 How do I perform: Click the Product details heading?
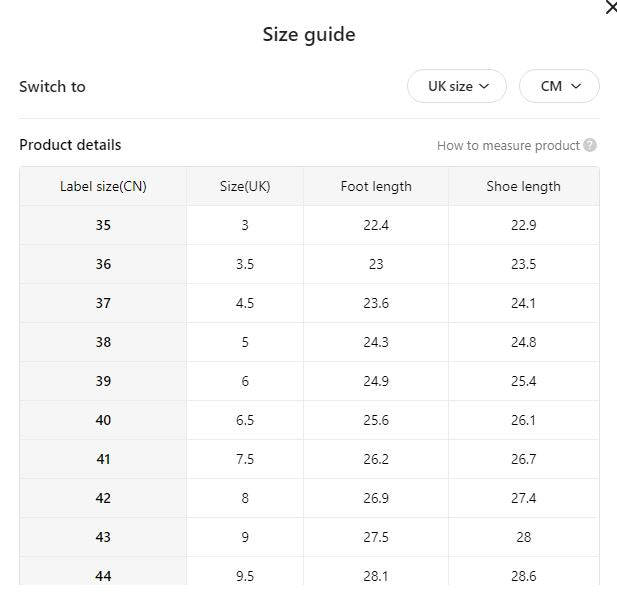coord(70,145)
